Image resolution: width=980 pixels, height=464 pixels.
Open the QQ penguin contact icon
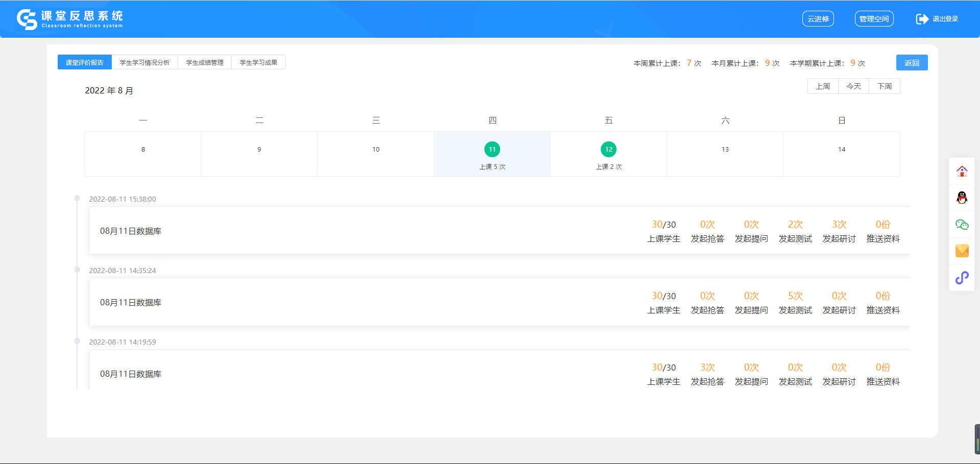point(962,198)
